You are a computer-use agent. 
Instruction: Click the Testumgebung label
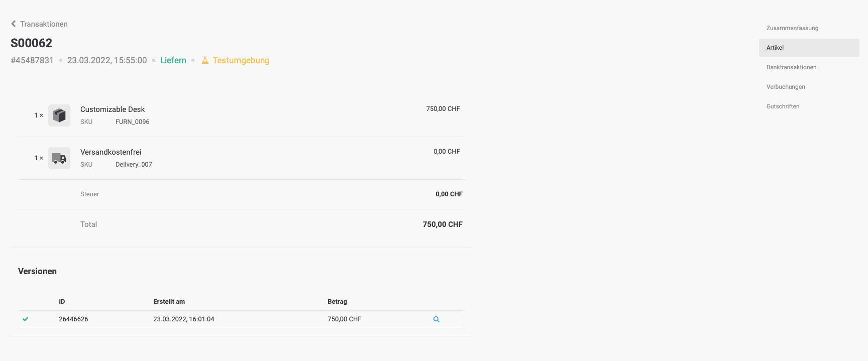(241, 60)
